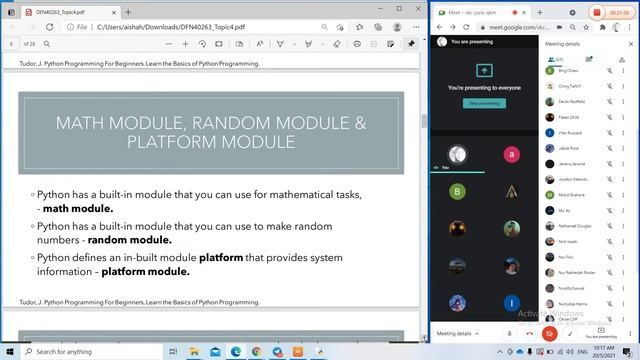This screenshot has width=640, height=360.
Task: Click Stop presenting button
Action: pos(484,103)
